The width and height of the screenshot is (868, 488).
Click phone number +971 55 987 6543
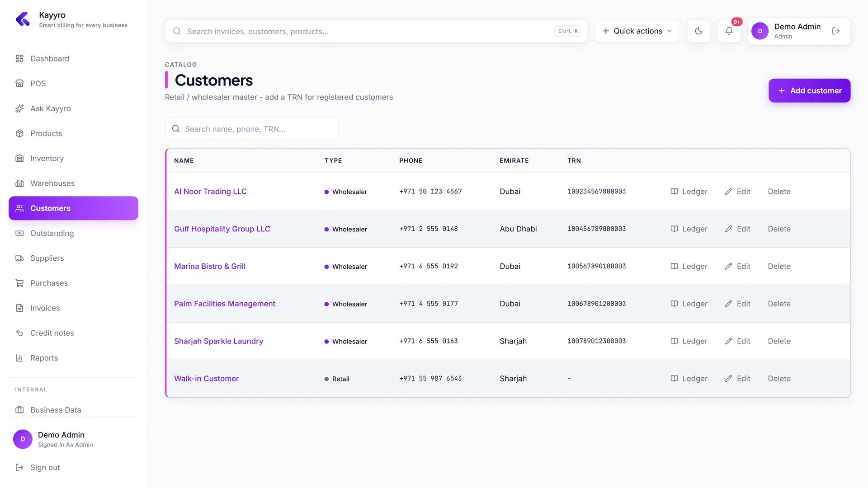click(430, 379)
